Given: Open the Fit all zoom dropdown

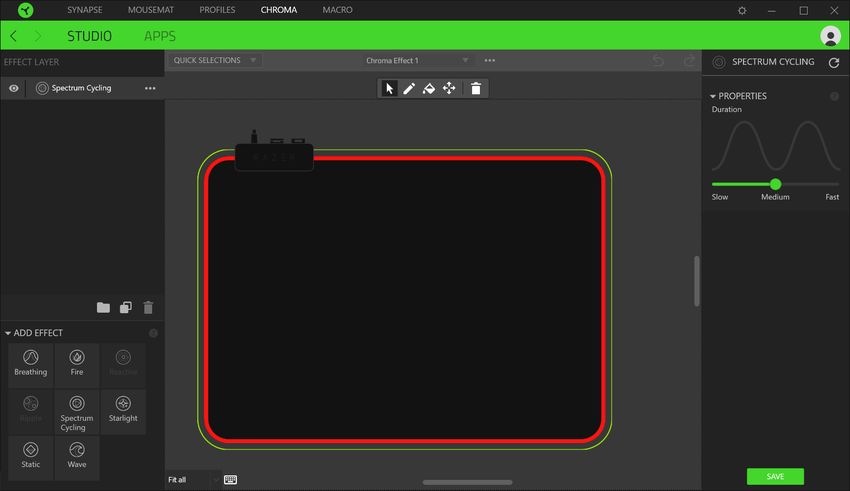Looking at the screenshot, I should [194, 480].
